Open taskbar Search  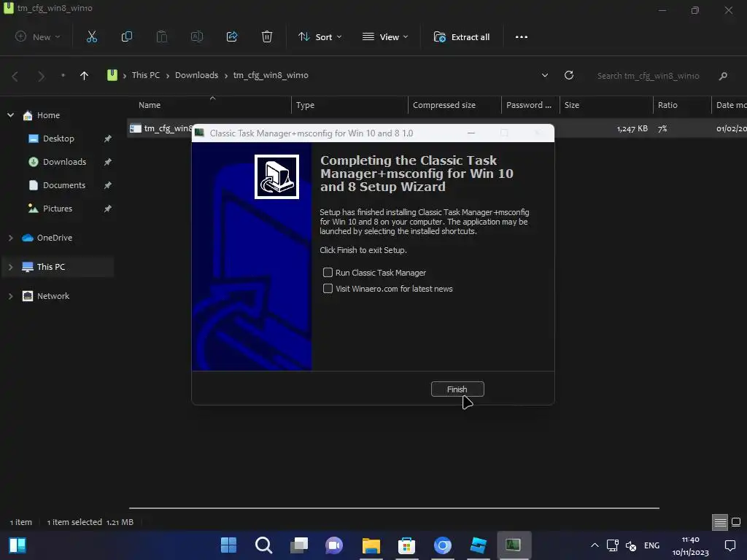pyautogui.click(x=263, y=545)
